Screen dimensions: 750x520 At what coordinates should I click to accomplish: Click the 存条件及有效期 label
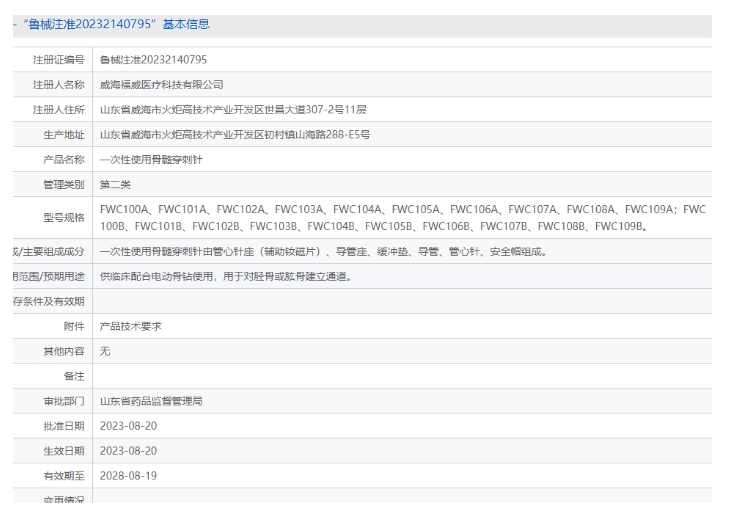pyautogui.click(x=49, y=301)
